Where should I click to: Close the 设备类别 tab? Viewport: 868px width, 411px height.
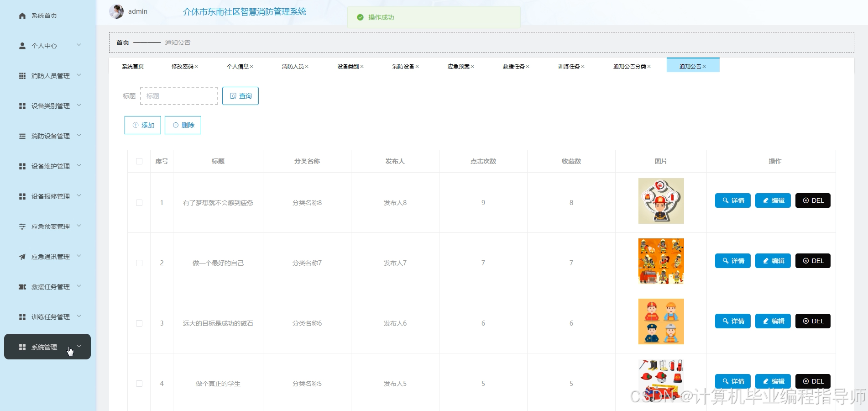tap(362, 67)
